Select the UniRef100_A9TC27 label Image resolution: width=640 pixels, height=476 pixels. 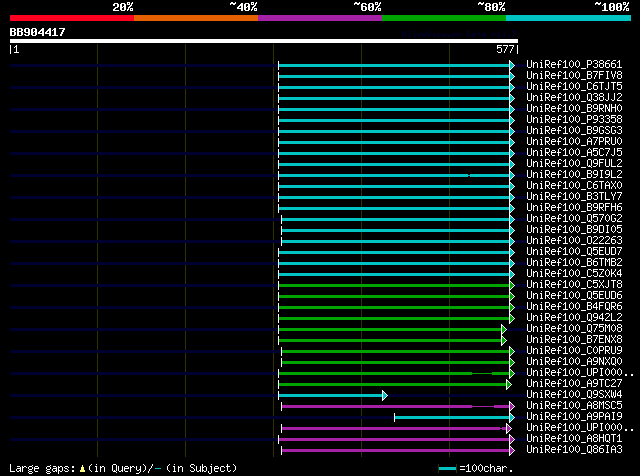tap(574, 384)
